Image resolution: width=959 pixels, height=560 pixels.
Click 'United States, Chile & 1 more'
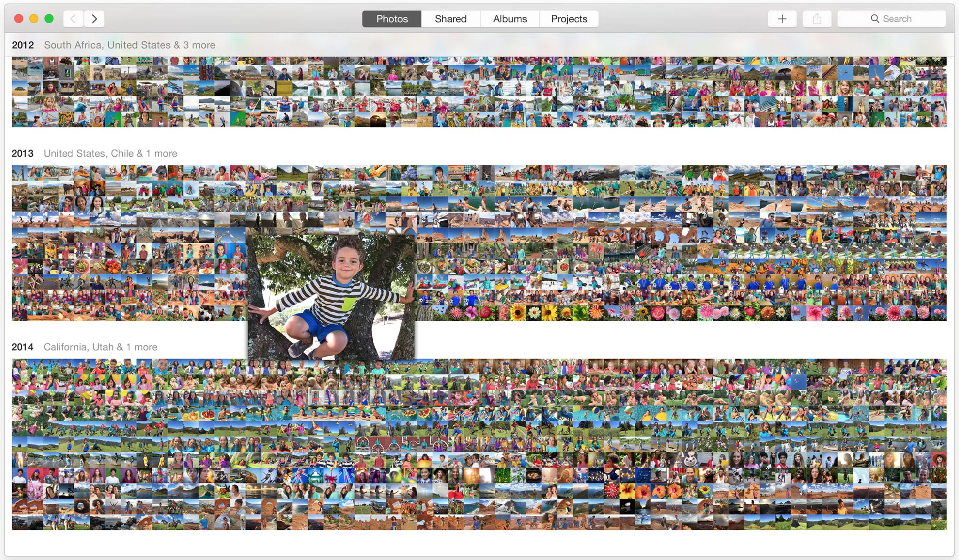(x=110, y=154)
